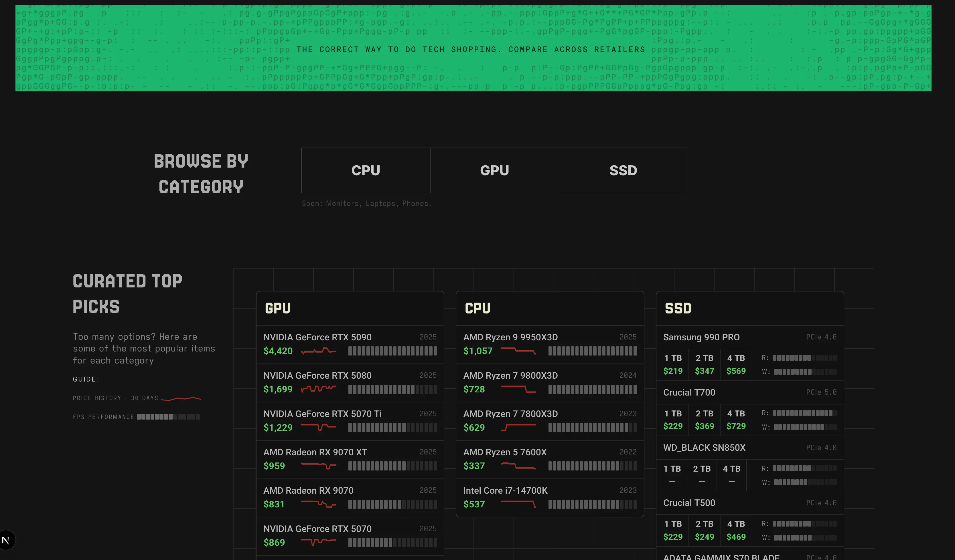This screenshot has height=560, width=955.
Task: Click the RTX 5090 price history sparkline
Action: (x=318, y=351)
